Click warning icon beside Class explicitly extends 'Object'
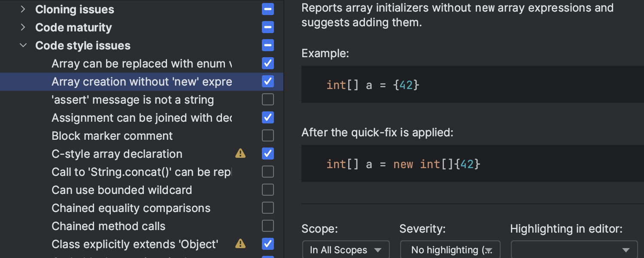 coord(240,244)
